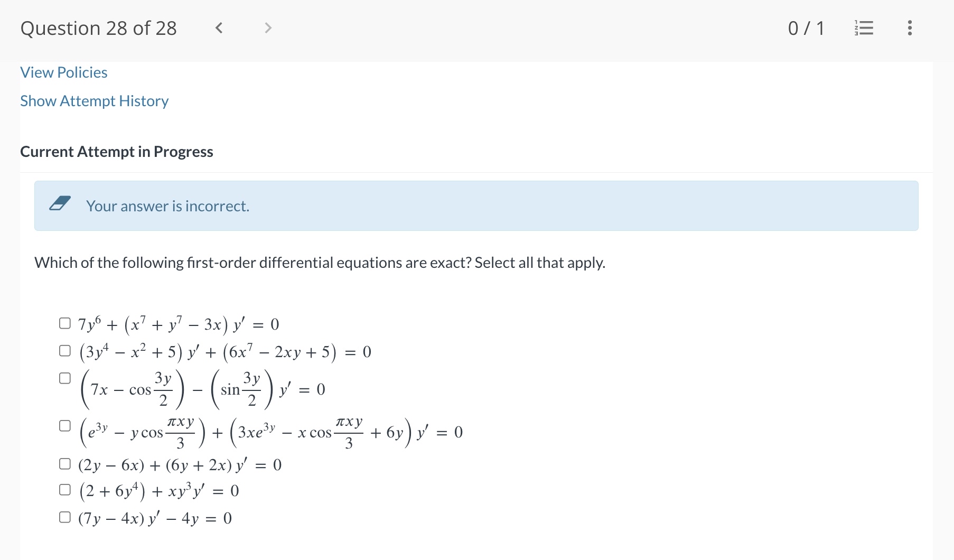Viewport: 954px width, 560px height.
Task: Click the eraser icon in the feedback banner
Action: [x=60, y=203]
